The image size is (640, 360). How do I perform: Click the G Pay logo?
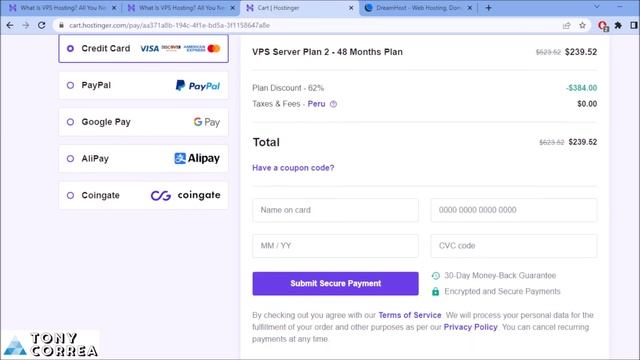[x=207, y=122]
